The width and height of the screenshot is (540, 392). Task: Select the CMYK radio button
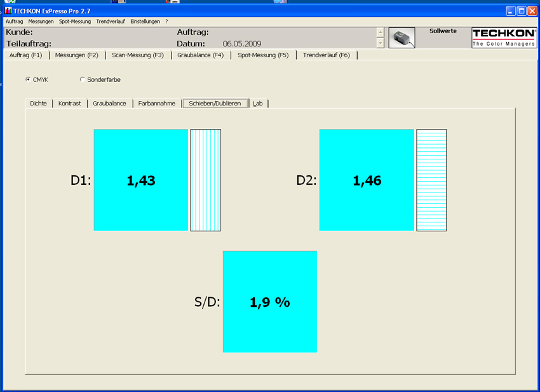coord(28,79)
